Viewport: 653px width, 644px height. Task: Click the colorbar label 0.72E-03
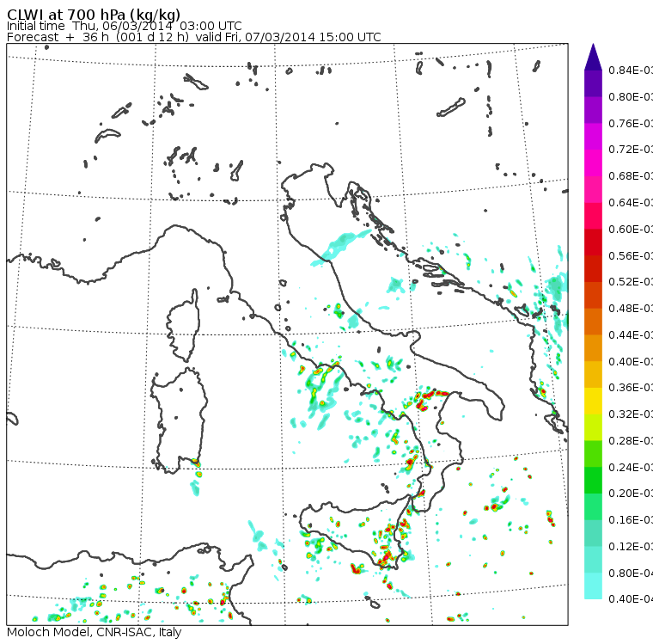[x=631, y=150]
